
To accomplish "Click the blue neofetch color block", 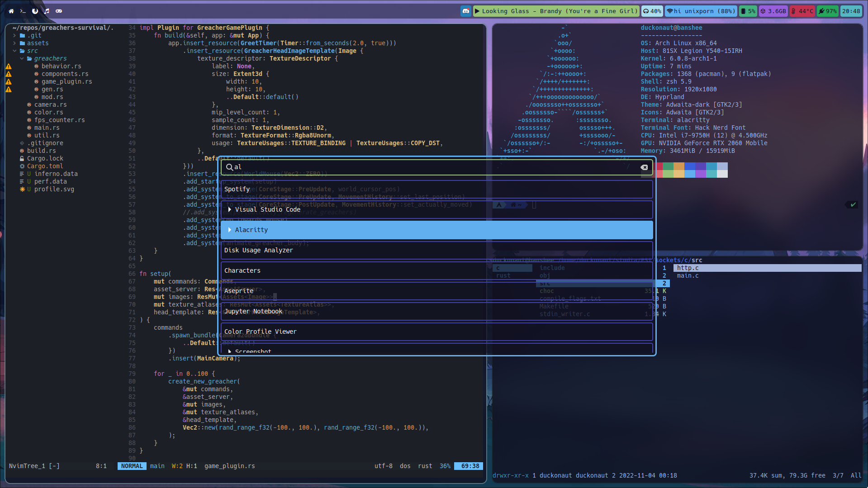I will 690,166.
